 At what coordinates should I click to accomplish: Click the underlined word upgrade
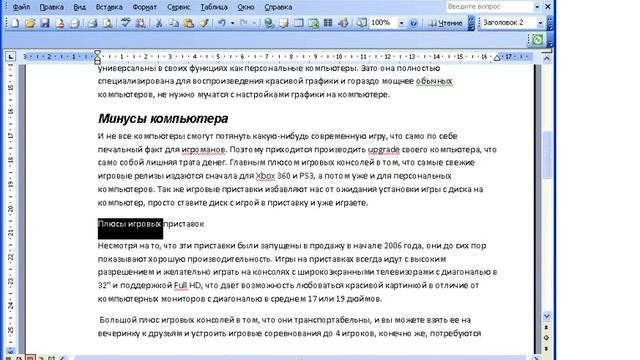384,149
